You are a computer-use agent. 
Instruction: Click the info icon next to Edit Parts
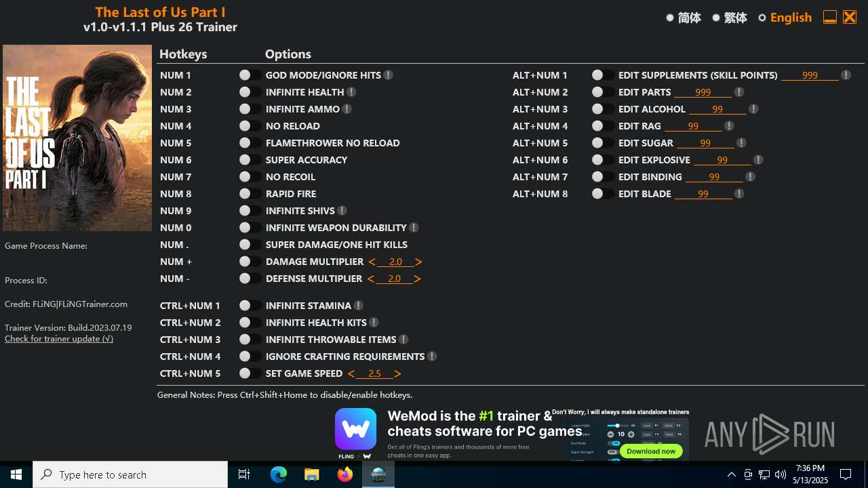tap(738, 92)
